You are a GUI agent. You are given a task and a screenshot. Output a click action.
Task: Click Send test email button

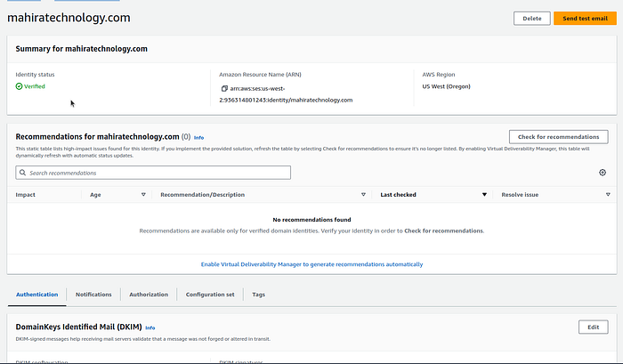pyautogui.click(x=585, y=19)
